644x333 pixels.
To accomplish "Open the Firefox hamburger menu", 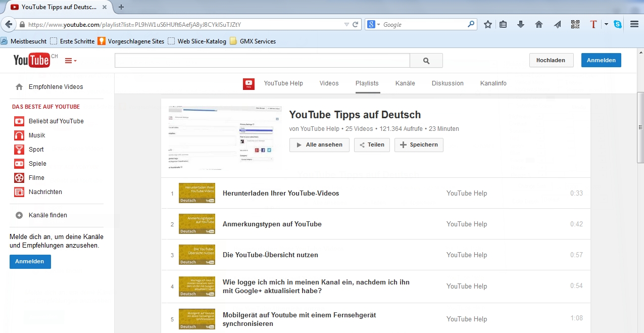I will pos(635,24).
